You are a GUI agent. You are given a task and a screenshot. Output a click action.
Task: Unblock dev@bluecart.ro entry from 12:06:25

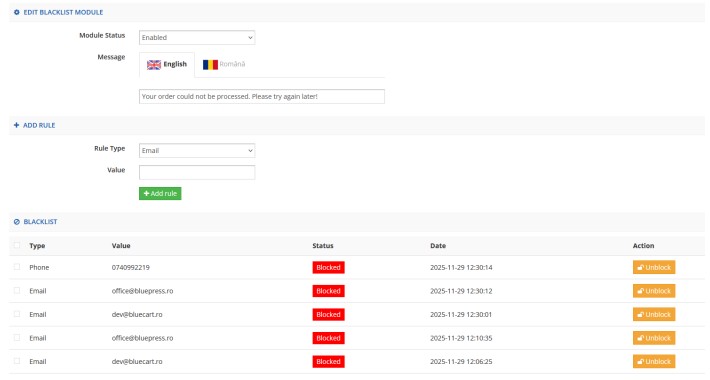(x=654, y=361)
